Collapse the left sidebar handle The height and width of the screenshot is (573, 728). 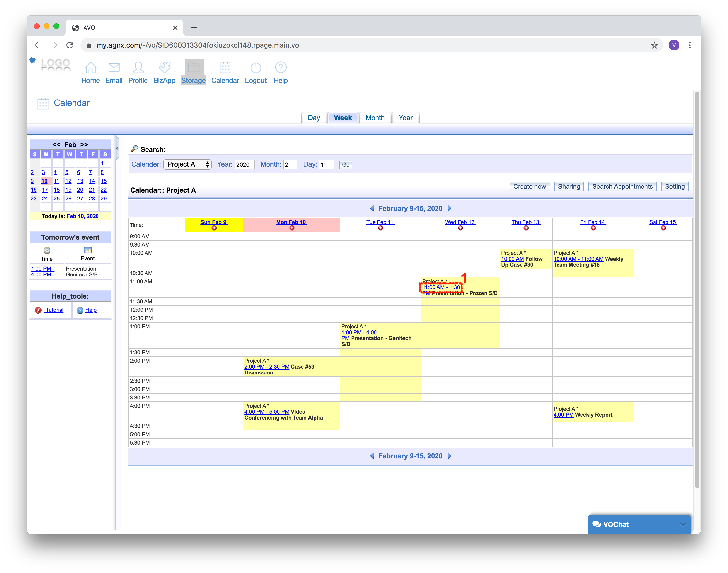pyautogui.click(x=117, y=148)
